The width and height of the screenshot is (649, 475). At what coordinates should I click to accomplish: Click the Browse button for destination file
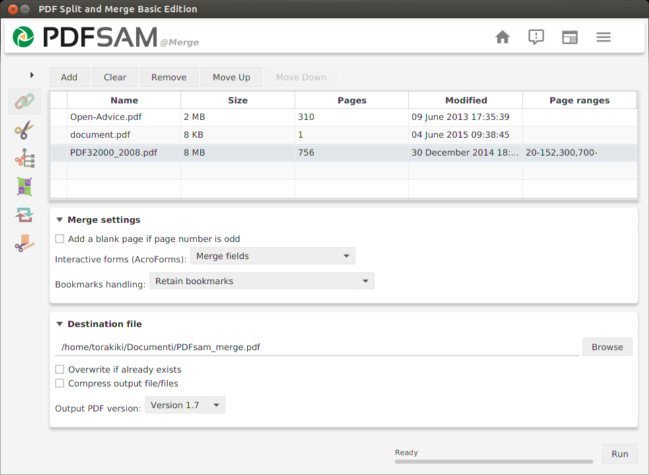tap(607, 347)
